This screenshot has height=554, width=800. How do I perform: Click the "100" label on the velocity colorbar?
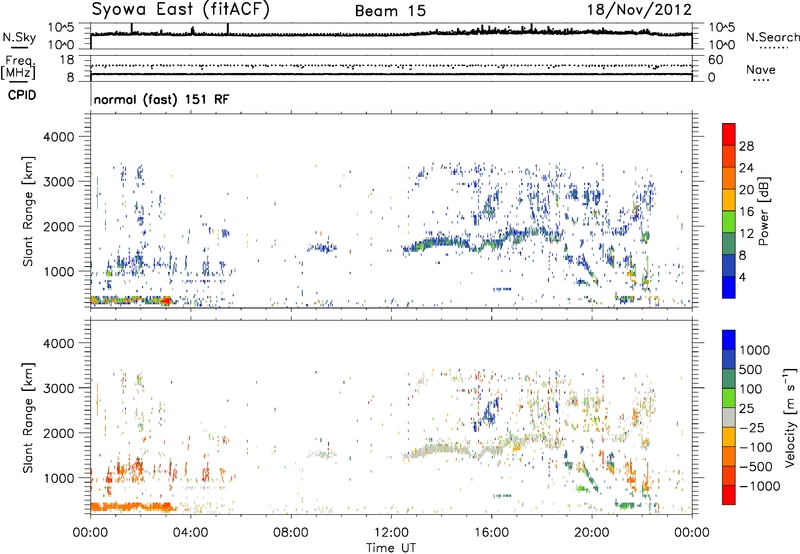tap(751, 389)
